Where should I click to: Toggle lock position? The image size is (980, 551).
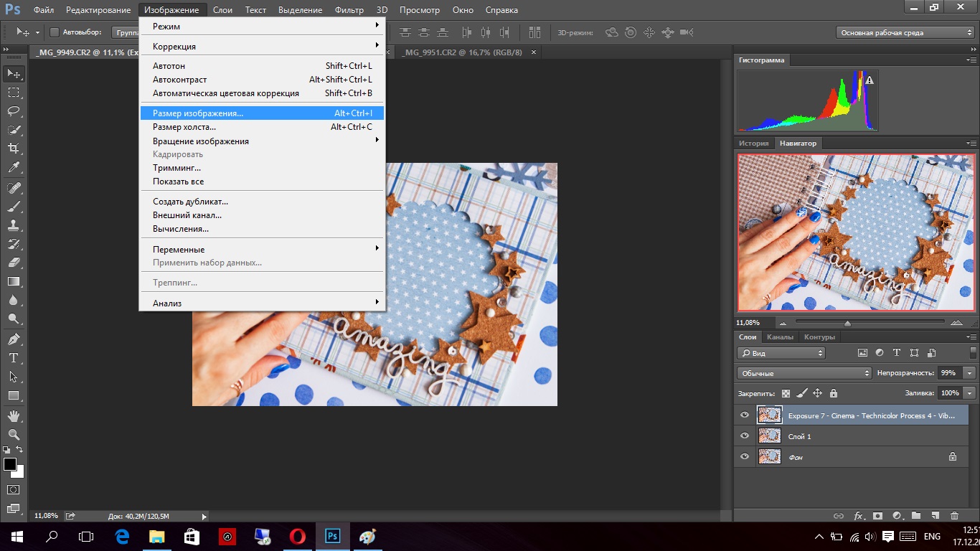(818, 393)
